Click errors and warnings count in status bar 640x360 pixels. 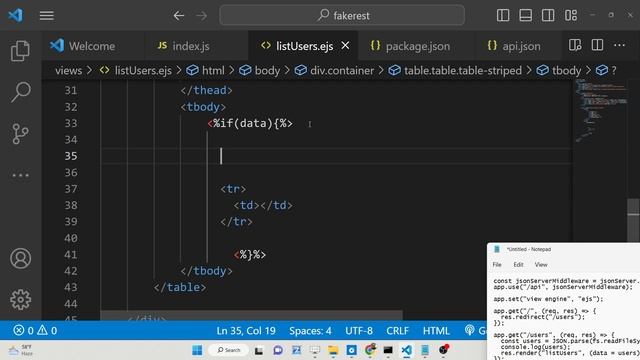[35, 330]
